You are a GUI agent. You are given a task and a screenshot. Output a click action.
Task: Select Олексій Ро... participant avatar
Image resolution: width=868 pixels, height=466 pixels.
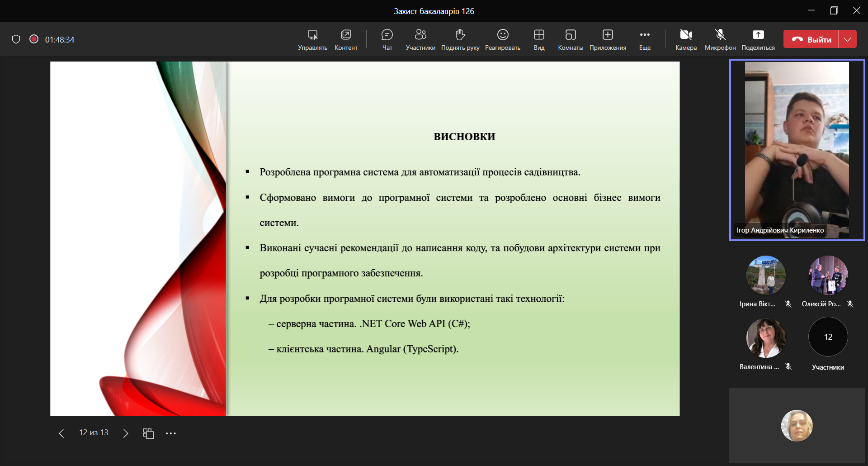click(828, 276)
